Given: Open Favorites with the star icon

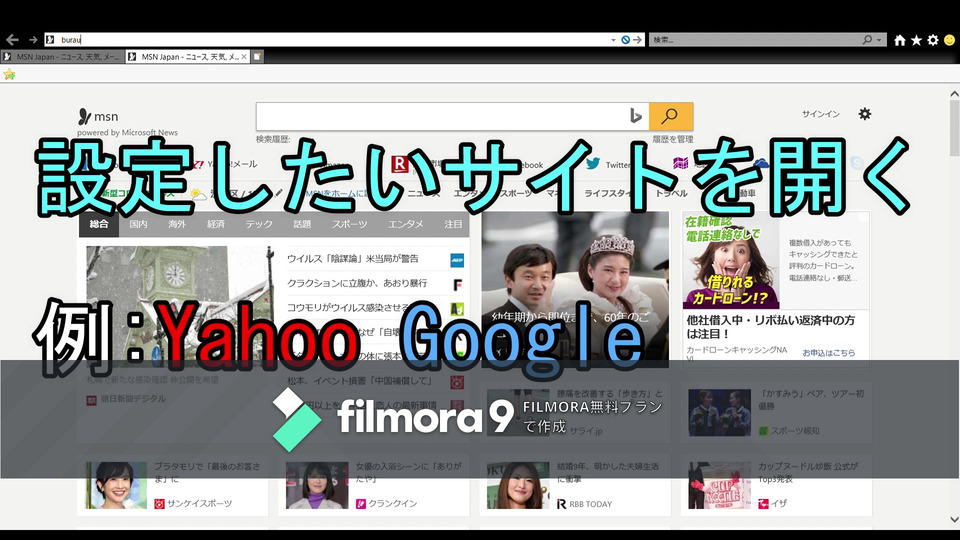Looking at the screenshot, I should [x=917, y=40].
